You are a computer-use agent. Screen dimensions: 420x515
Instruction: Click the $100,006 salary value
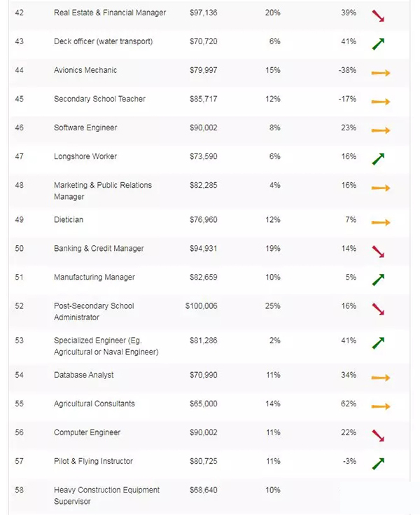(202, 305)
